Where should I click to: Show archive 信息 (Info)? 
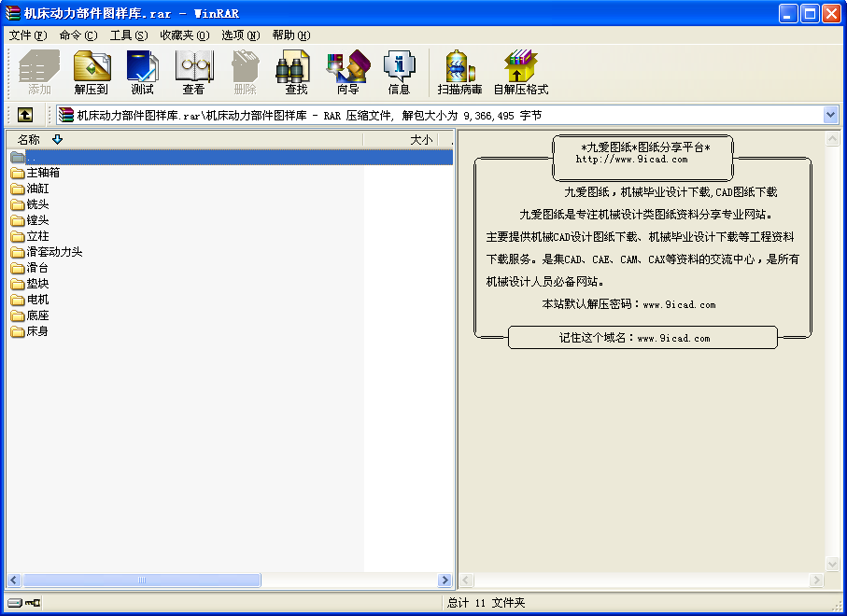click(399, 72)
